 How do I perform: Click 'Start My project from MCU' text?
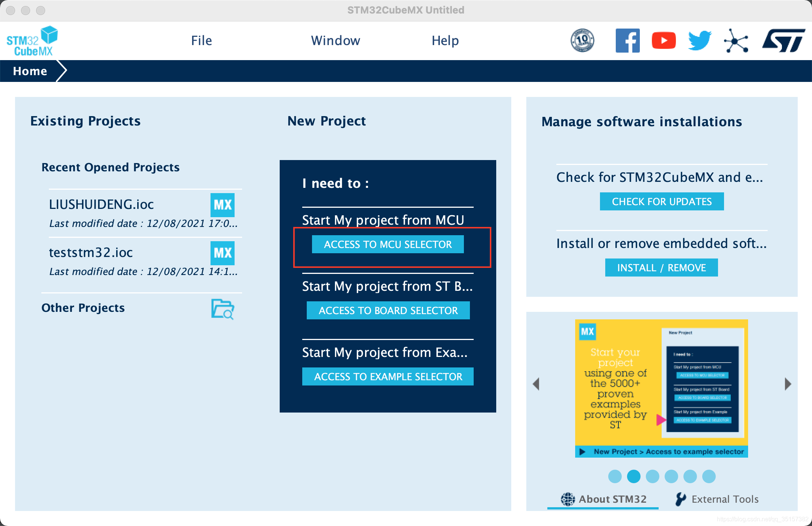click(x=383, y=220)
